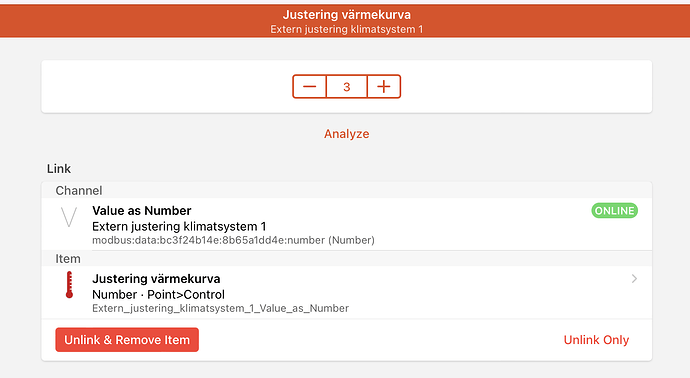
Task: Click the channel label Extern justering klimatsystem 1
Action: point(179,227)
